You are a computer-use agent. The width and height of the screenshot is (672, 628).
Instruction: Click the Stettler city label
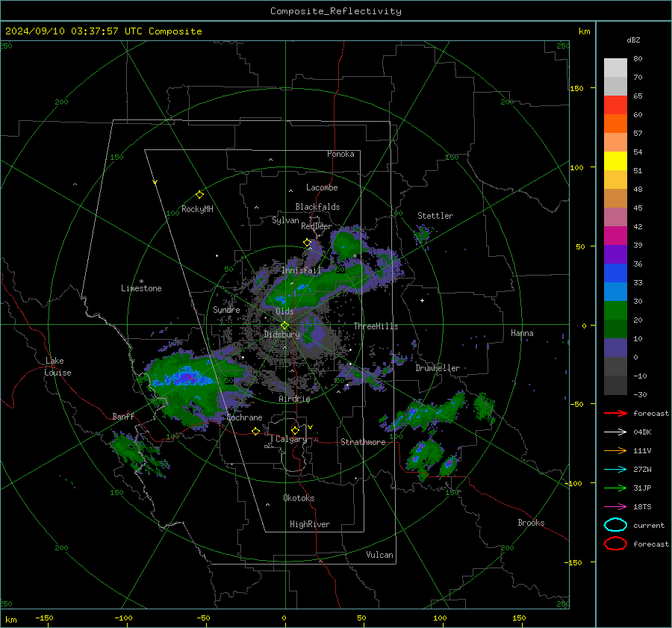point(435,216)
